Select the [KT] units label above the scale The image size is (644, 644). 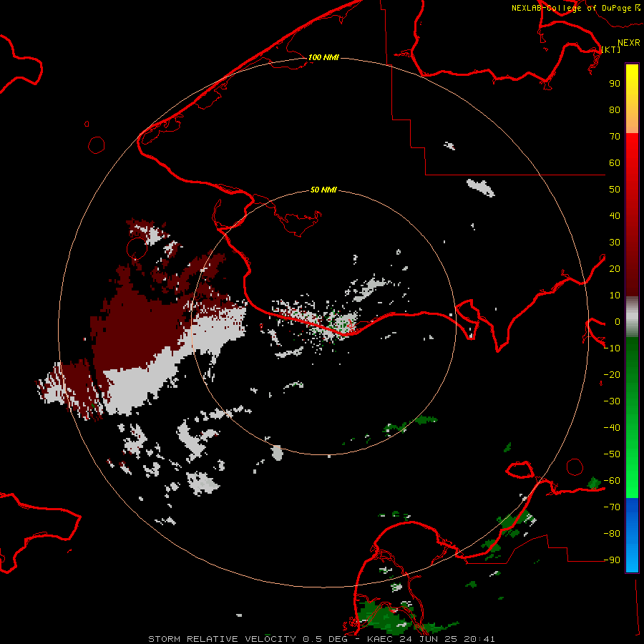pos(611,49)
